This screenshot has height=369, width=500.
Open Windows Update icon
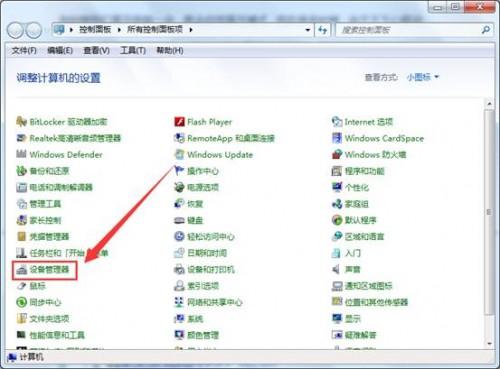pyautogui.click(x=179, y=154)
